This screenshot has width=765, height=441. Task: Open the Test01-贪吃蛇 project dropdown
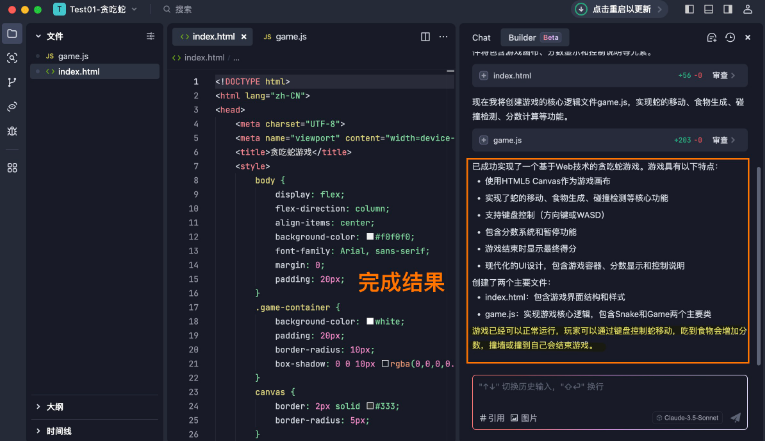97,9
